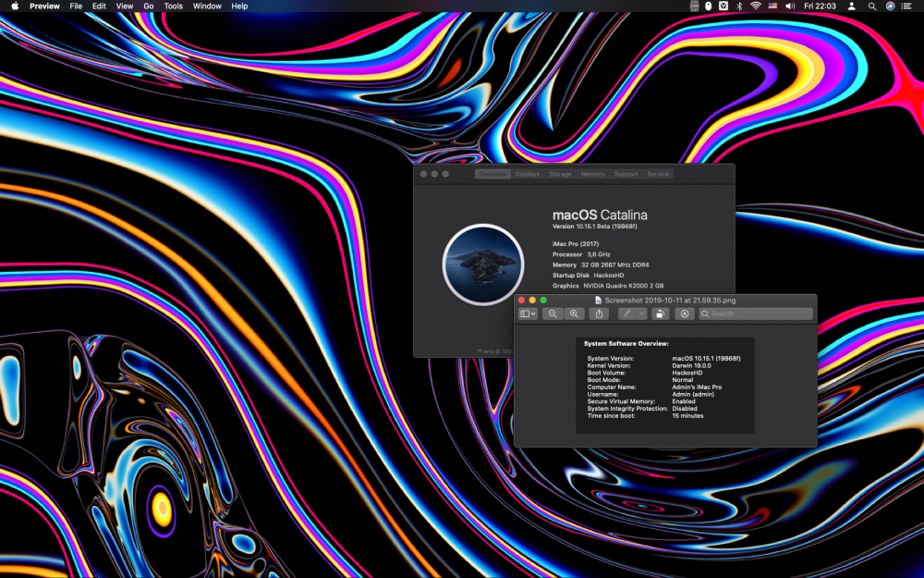Click the Zoom Out button in Preview
This screenshot has height=578, width=924.
553,314
